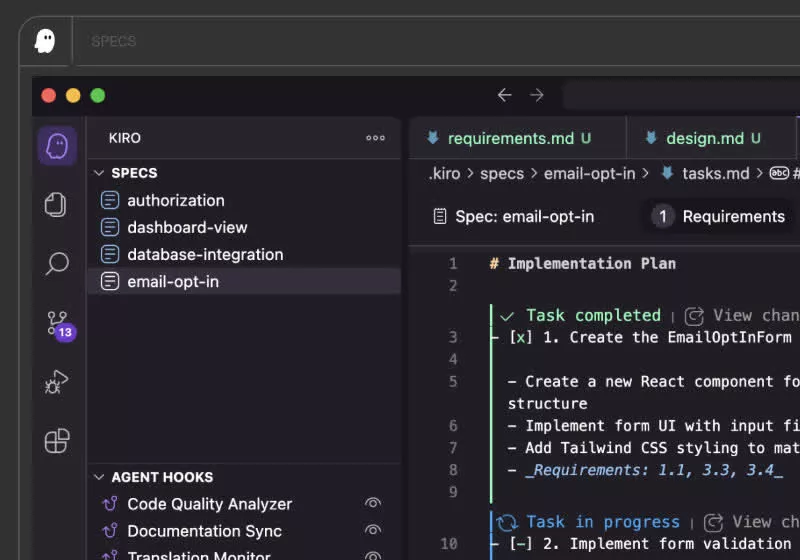Click the View changes icon for completed task
The width and height of the screenshot is (800, 560).
coord(694,316)
